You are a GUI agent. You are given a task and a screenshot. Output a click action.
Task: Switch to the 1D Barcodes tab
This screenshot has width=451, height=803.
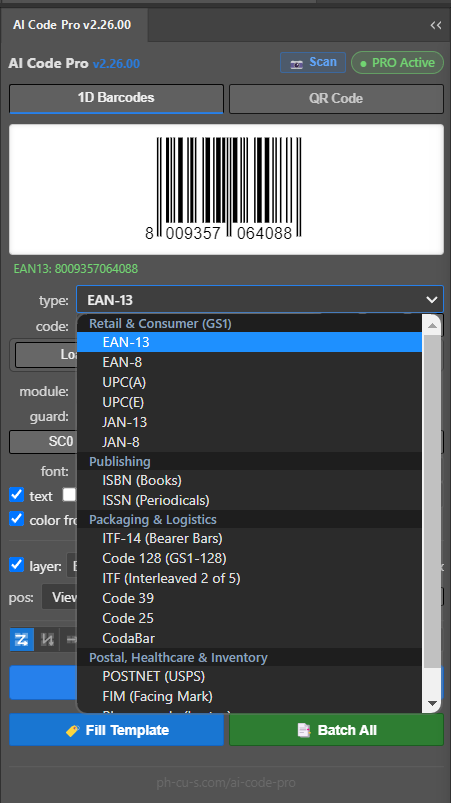[116, 98]
